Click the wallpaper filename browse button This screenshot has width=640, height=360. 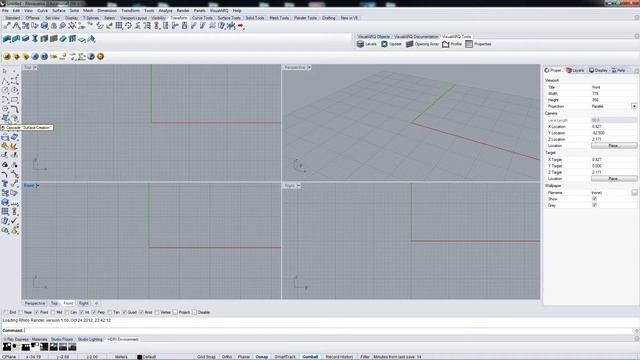point(634,192)
